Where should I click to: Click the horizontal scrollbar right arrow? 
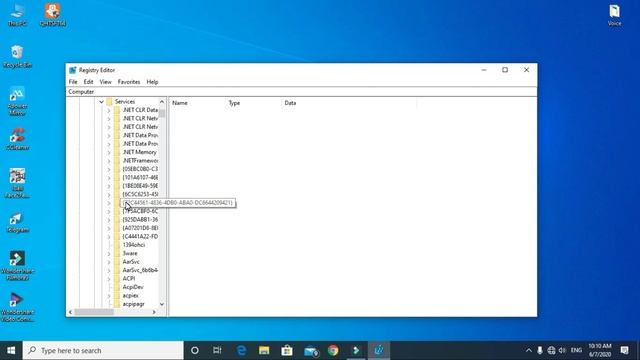[x=154, y=312]
